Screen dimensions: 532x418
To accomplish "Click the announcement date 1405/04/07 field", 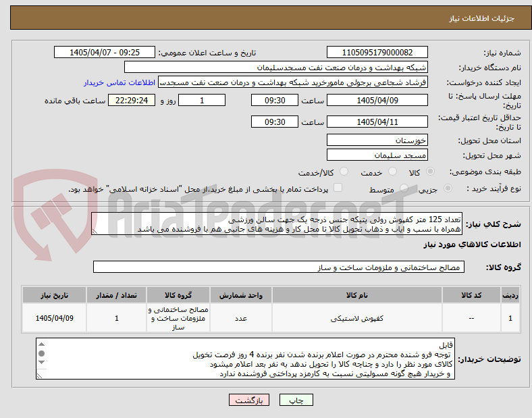I will click(105, 52).
